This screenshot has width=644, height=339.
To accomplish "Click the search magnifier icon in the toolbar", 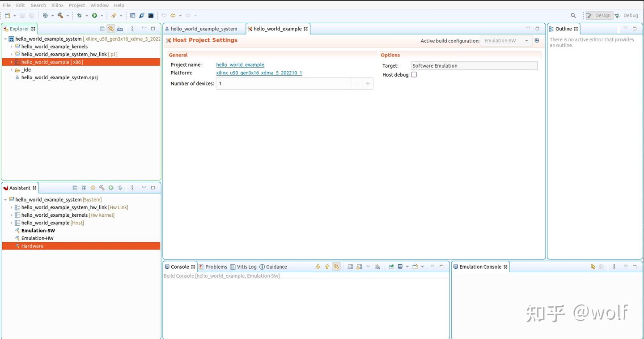I will [573, 15].
